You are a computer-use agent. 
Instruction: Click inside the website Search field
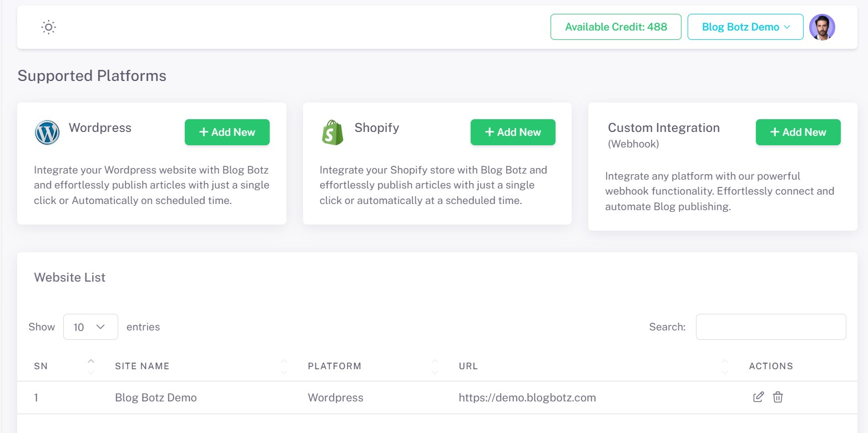click(771, 327)
